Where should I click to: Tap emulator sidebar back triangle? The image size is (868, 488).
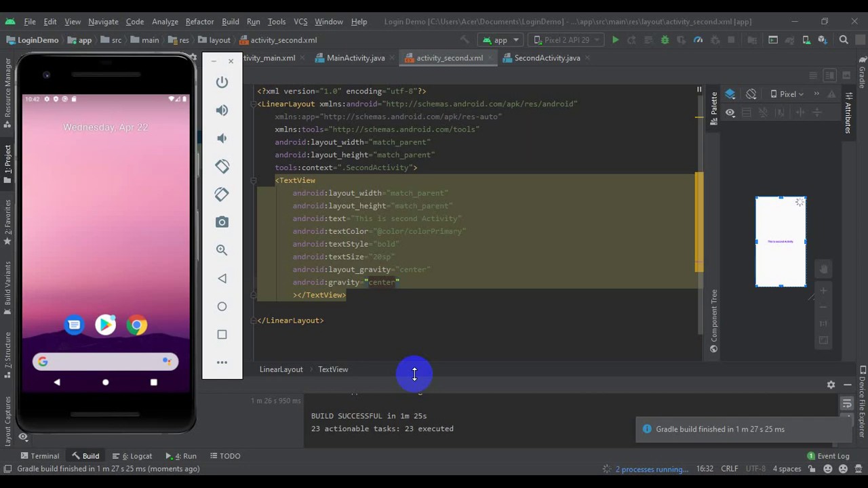tap(222, 279)
